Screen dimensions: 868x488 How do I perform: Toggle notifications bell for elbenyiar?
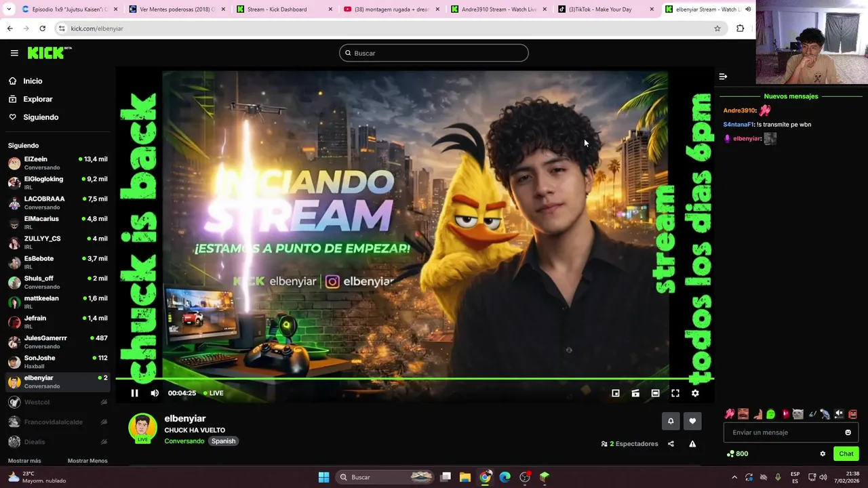pyautogui.click(x=671, y=421)
